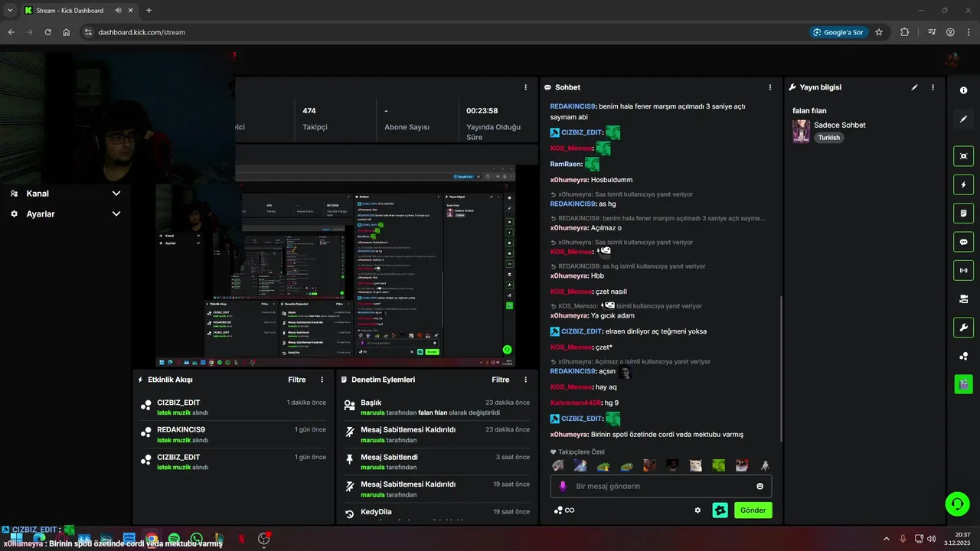Open the browser extensions puzzle icon
Screen dimensions: 980x551
[x=905, y=32]
